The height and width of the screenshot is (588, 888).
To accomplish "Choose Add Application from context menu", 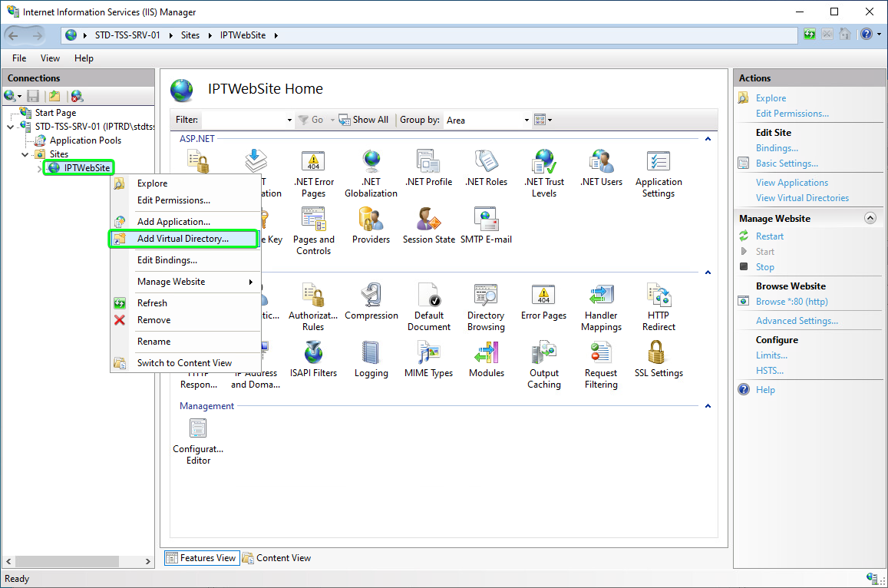I will coord(185,222).
